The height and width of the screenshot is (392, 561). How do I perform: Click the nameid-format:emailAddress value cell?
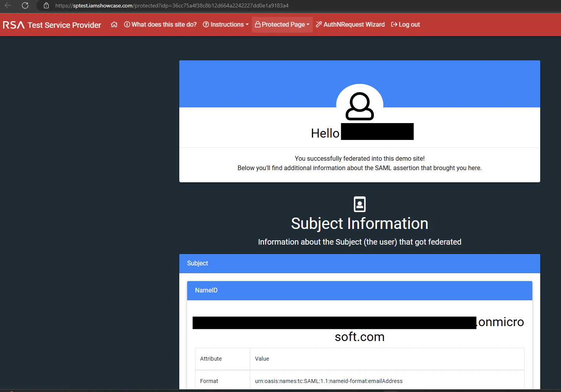click(387, 381)
